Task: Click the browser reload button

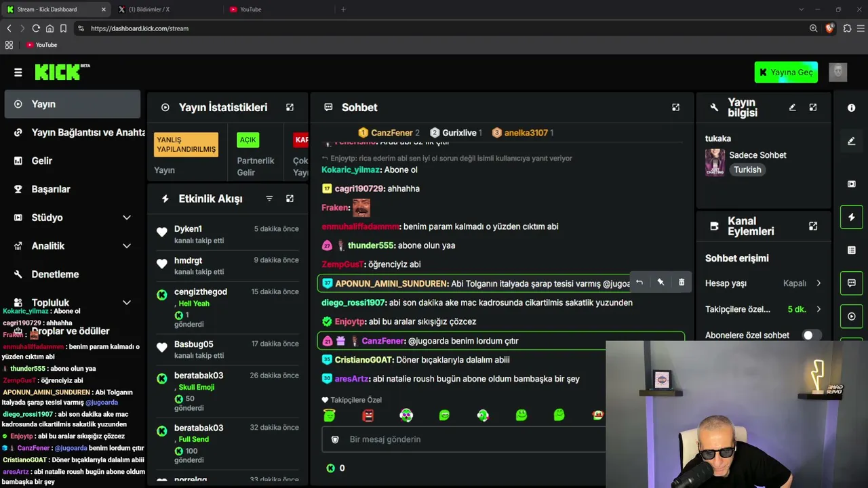Action: coord(36,28)
